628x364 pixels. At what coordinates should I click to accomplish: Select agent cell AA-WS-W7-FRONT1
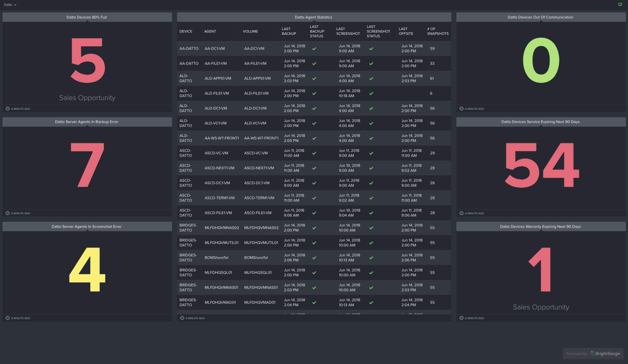pos(222,138)
